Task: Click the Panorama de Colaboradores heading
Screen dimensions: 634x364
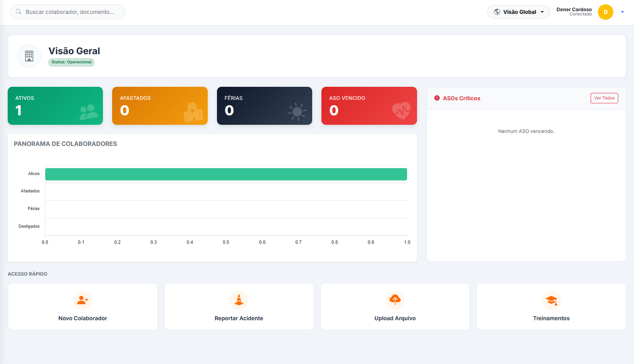Action: pyautogui.click(x=65, y=144)
